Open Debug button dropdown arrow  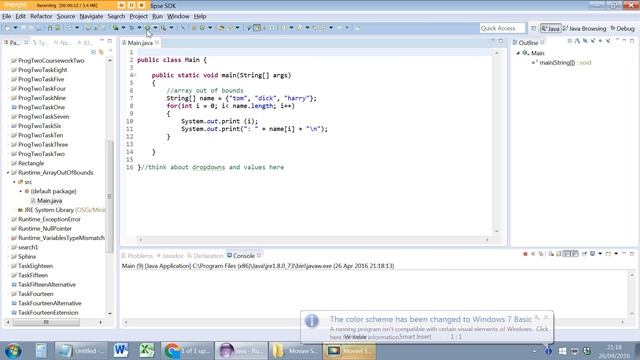tap(139, 28)
